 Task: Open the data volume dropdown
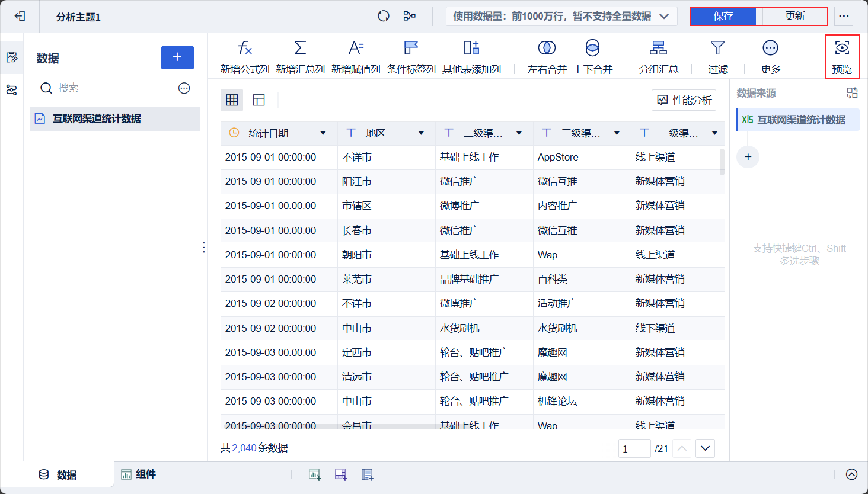561,16
